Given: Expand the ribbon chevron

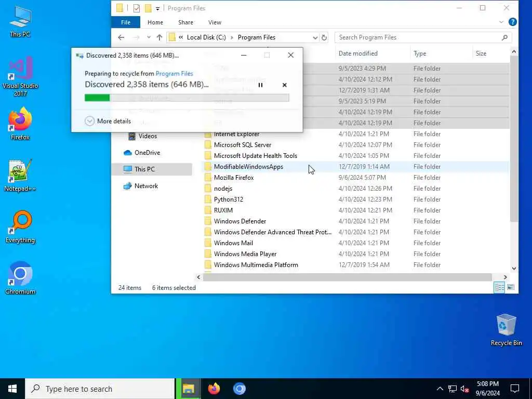Looking at the screenshot, I should click(x=501, y=22).
